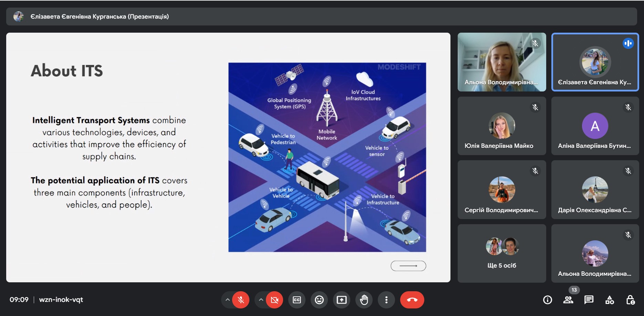Send an emoji reaction
The height and width of the screenshot is (316, 644).
pos(319,300)
